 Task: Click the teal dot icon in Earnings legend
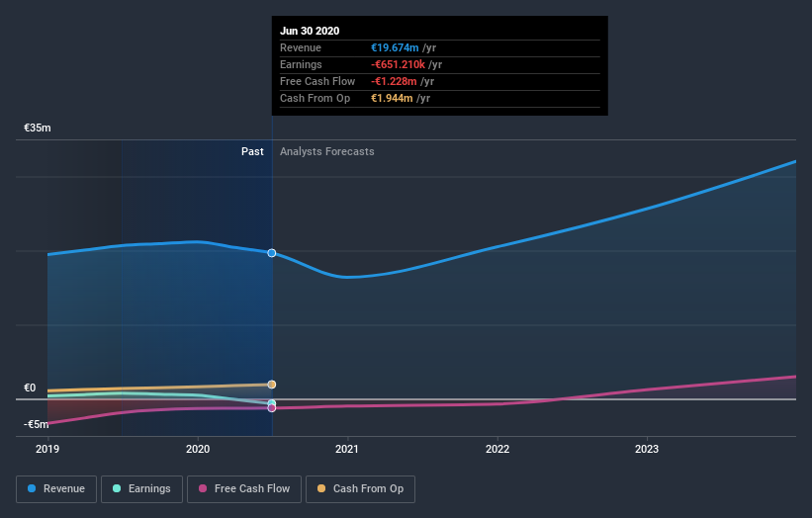tap(117, 488)
